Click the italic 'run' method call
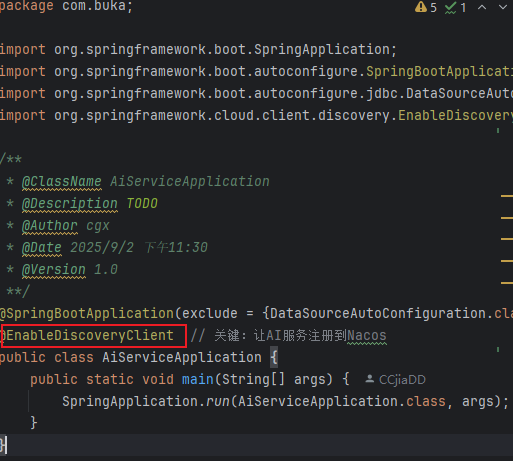513x461 pixels. [218, 402]
